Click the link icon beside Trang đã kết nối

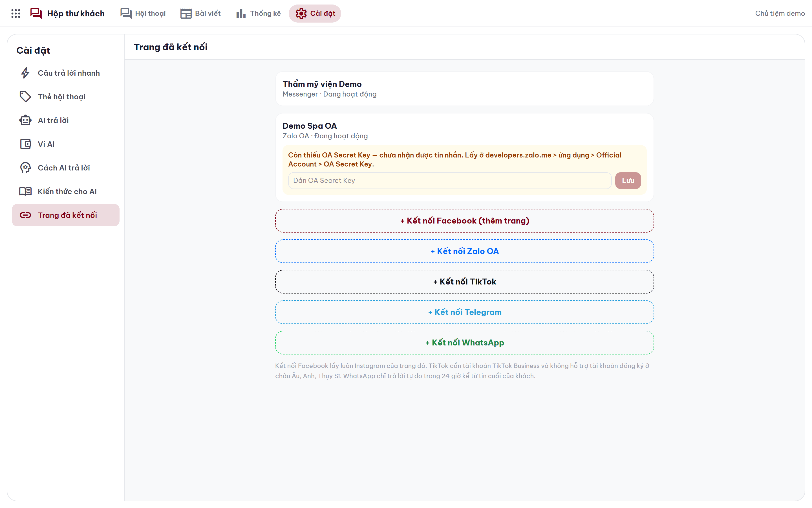pos(25,215)
